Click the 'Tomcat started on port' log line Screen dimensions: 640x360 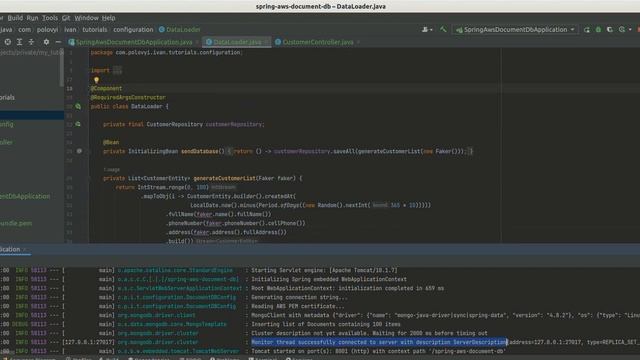click(x=378, y=351)
